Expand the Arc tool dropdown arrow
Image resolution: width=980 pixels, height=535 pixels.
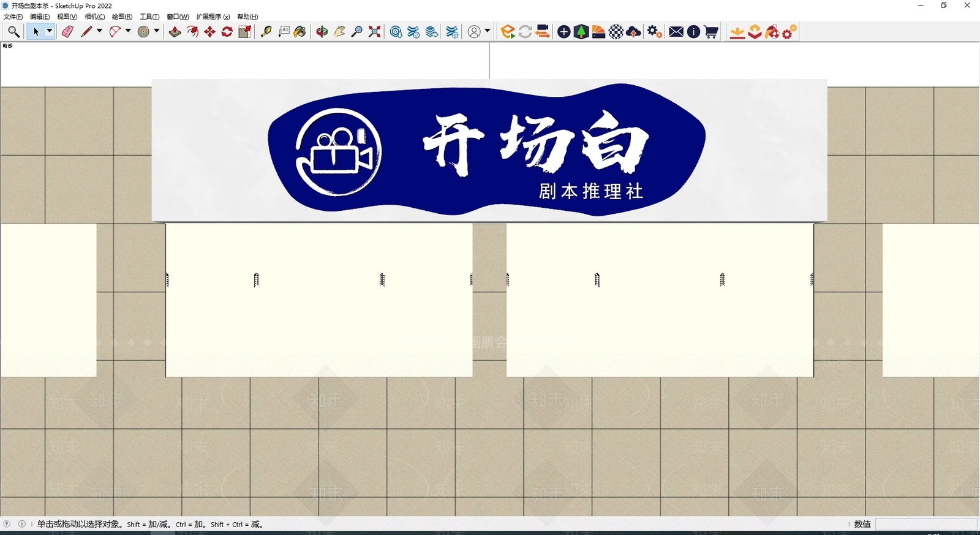(x=128, y=31)
